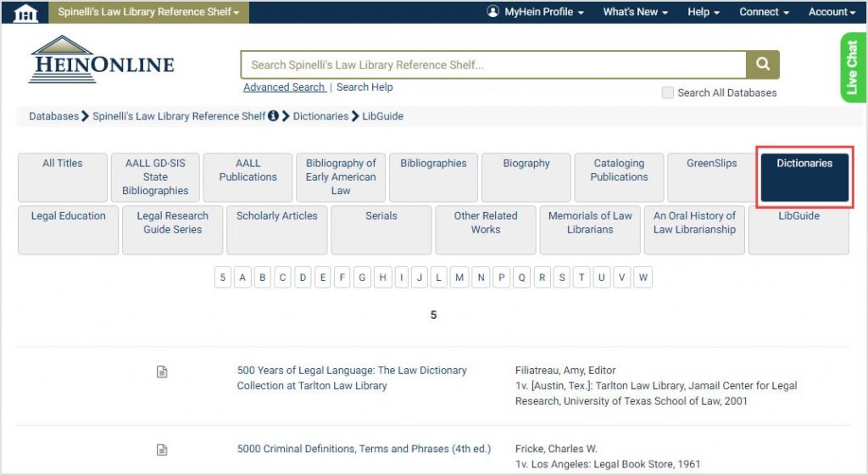Image resolution: width=868 pixels, height=475 pixels.
Task: Focus the Spinelli's Reference Shelf search field
Action: [x=494, y=64]
